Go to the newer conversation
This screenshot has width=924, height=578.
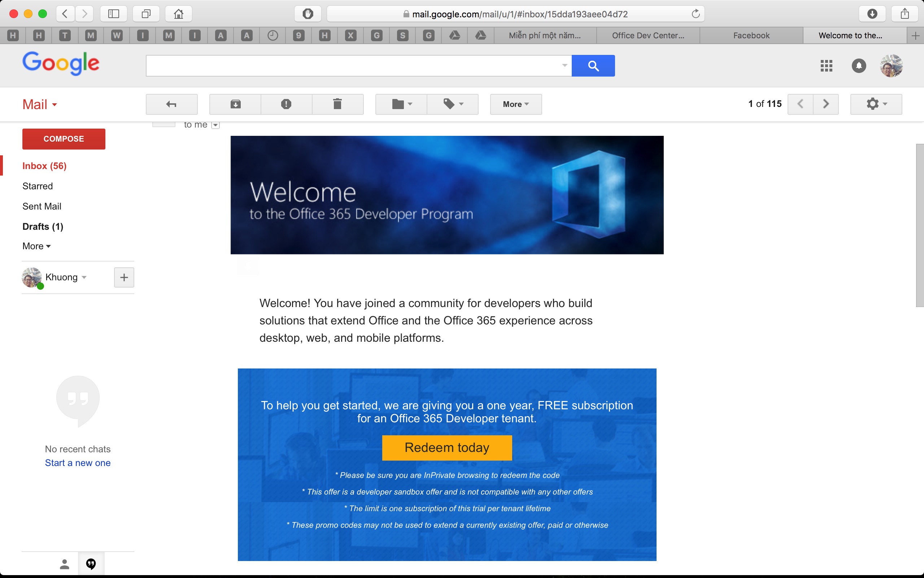click(800, 104)
